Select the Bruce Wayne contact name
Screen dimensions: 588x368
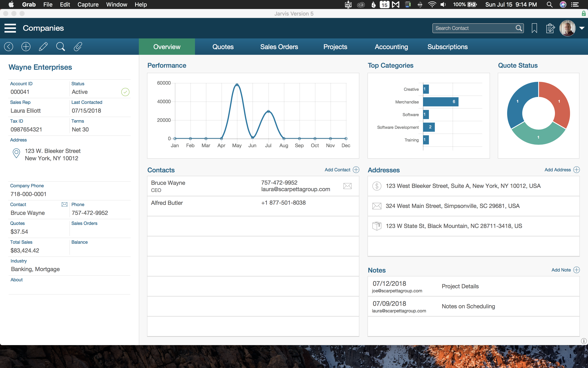[x=168, y=183]
